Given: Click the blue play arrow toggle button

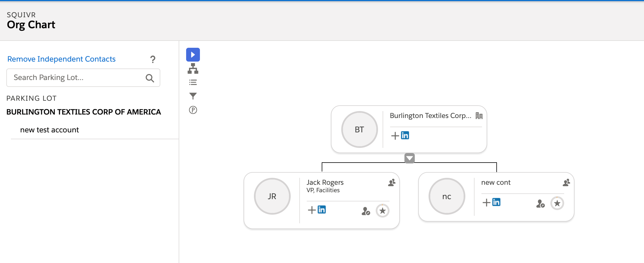Looking at the screenshot, I should tap(193, 55).
